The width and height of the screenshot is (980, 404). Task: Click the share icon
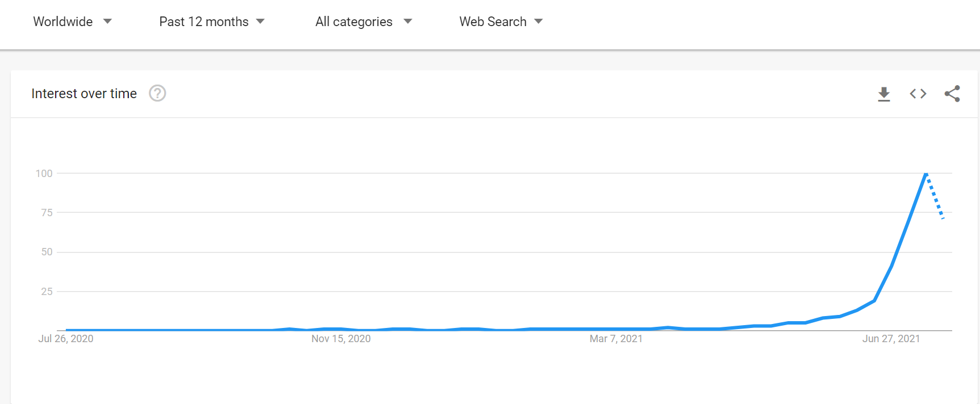[952, 94]
